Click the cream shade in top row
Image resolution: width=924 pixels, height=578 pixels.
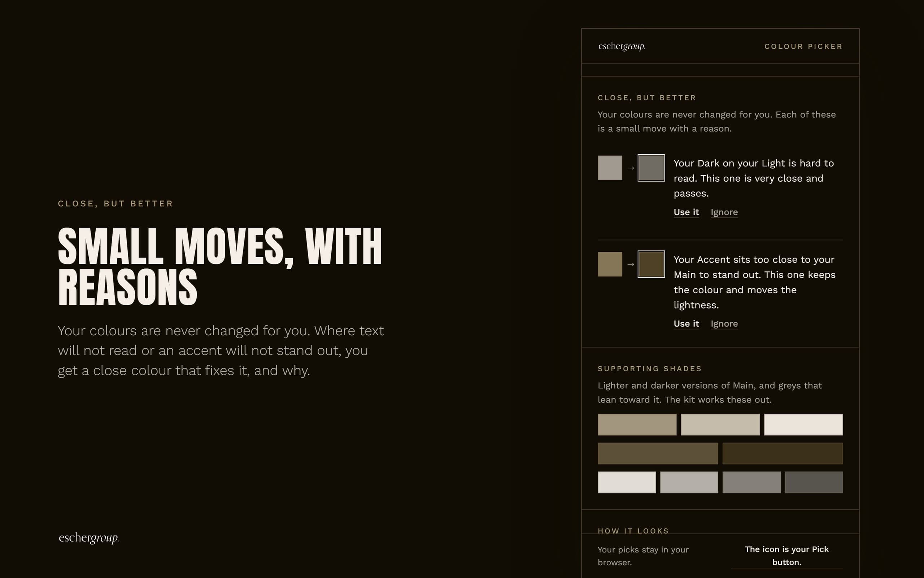click(x=803, y=424)
